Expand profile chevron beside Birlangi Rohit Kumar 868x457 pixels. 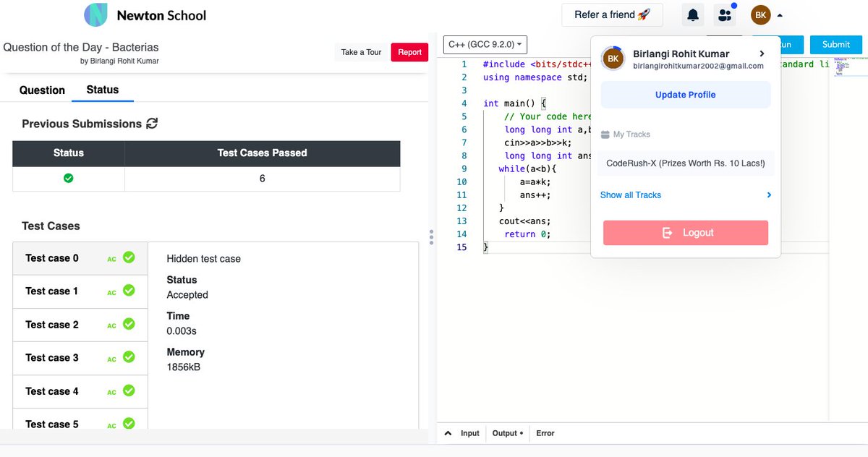(x=762, y=54)
